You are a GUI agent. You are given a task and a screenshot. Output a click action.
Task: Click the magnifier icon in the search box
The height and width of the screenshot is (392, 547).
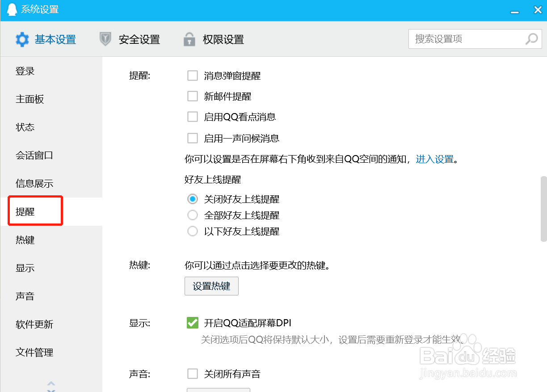click(x=531, y=39)
